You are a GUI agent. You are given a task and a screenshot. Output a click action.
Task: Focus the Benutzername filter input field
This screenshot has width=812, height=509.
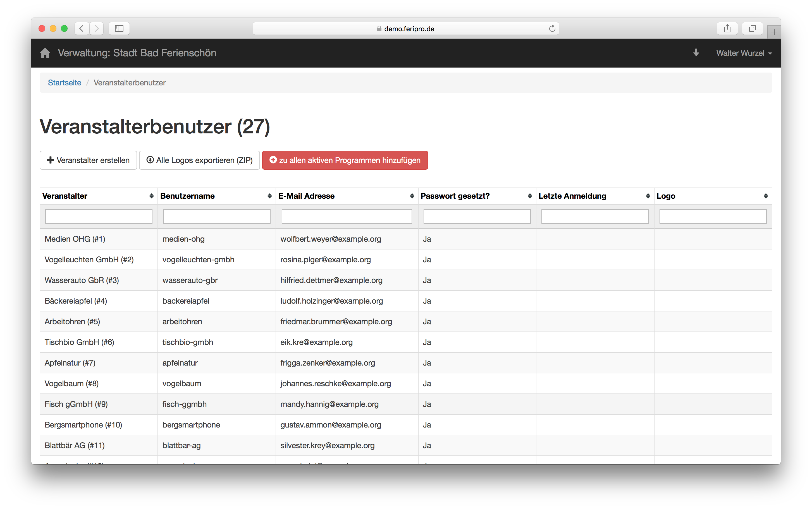tap(217, 217)
